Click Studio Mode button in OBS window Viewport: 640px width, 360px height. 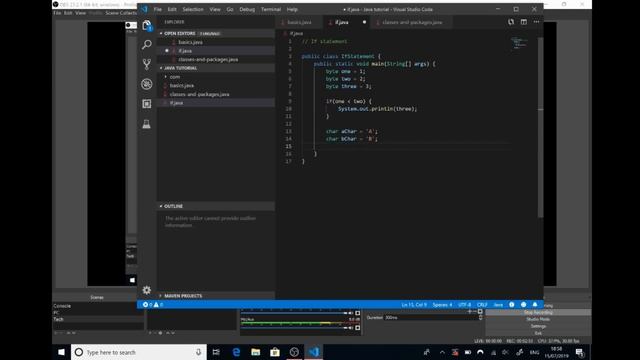pyautogui.click(x=538, y=319)
